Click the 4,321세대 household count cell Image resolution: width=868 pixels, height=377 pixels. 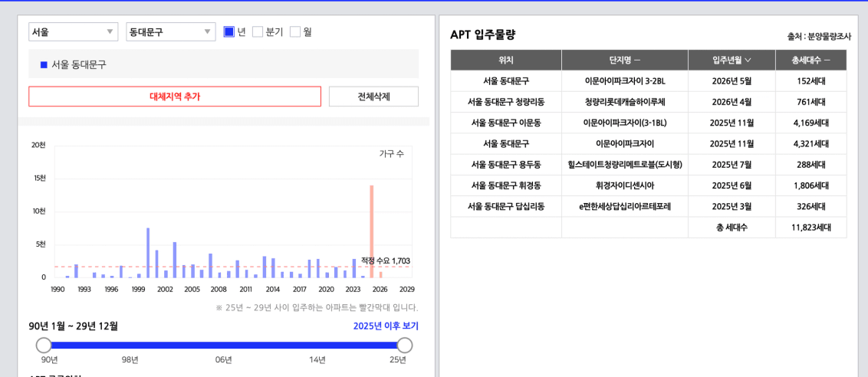coord(811,144)
